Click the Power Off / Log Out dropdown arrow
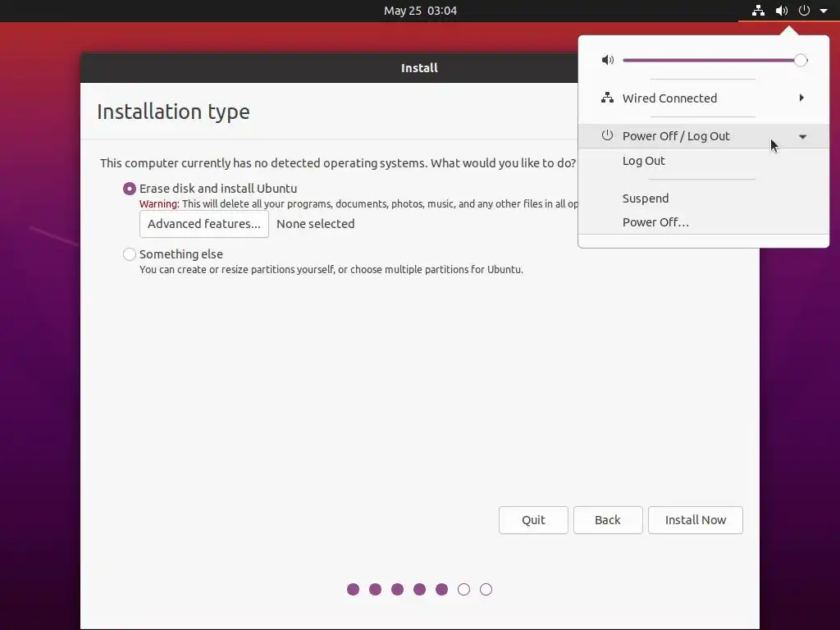 (x=802, y=137)
